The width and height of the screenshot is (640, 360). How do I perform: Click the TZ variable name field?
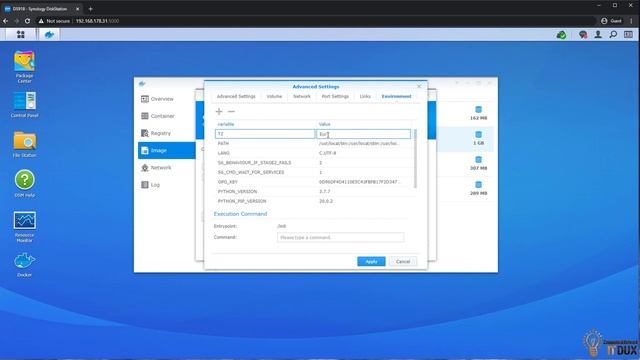264,134
